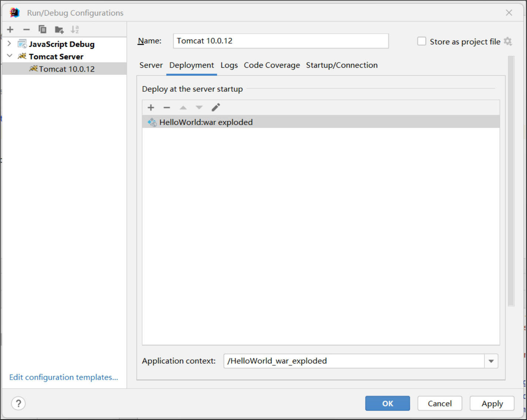Sort configurations alphabetically
The image size is (527, 420).
(75, 30)
